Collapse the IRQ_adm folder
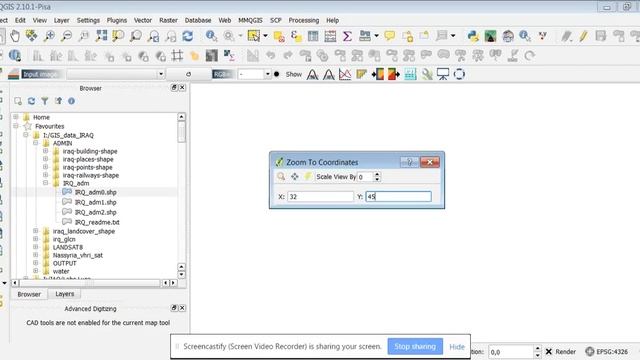640x360 pixels. (x=46, y=183)
